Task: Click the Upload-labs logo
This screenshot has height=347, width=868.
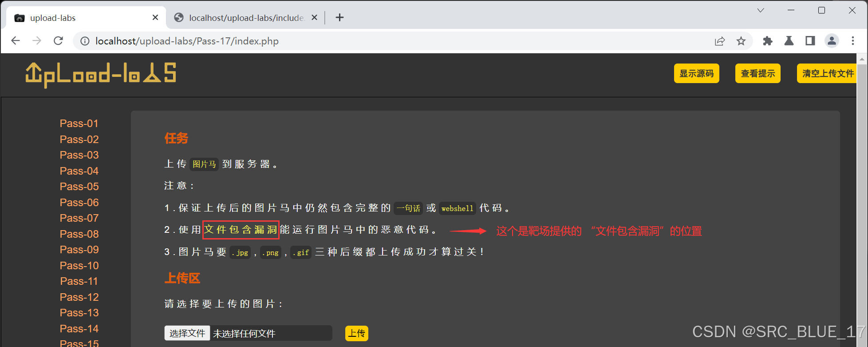Action: point(101,75)
